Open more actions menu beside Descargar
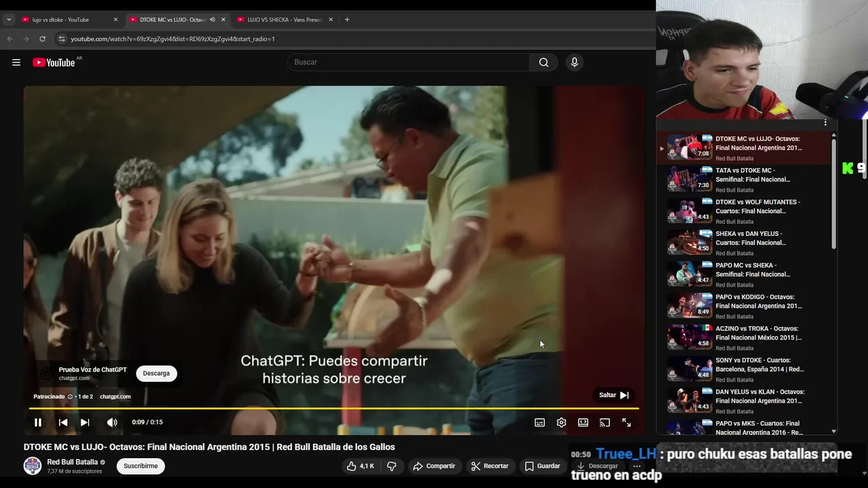868x488 pixels. click(637, 466)
